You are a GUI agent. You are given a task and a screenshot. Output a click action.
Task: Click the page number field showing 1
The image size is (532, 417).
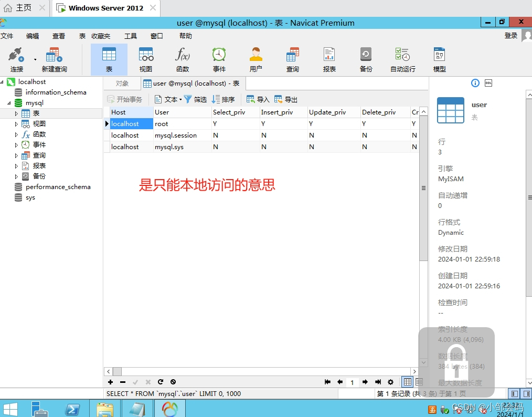pos(352,382)
